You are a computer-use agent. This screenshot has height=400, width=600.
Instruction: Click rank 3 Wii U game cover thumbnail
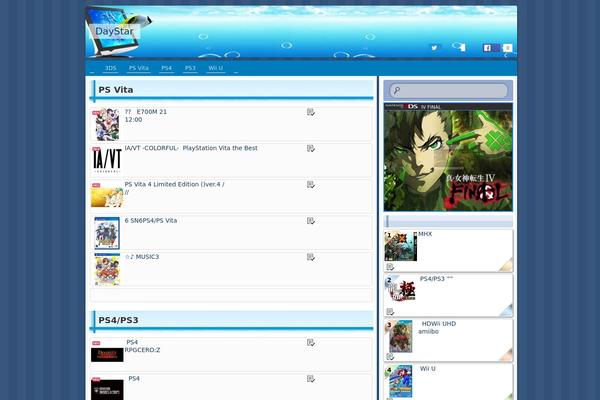point(401,336)
